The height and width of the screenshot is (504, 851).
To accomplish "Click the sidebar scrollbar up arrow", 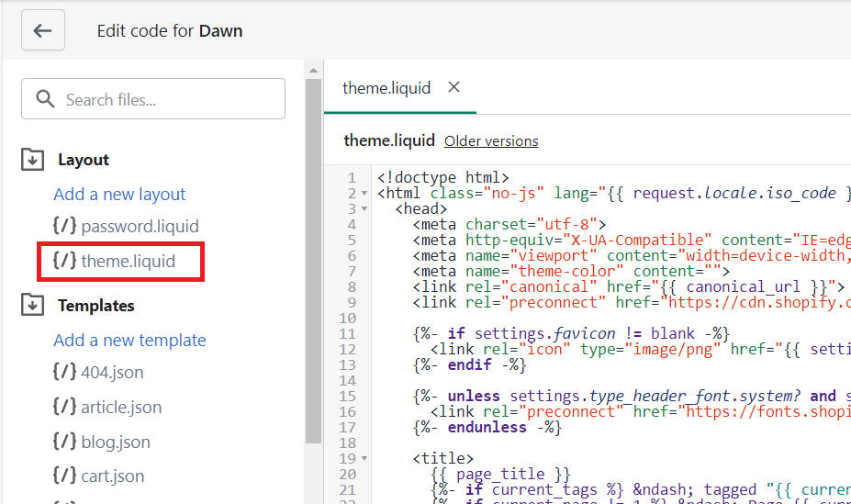I will (313, 70).
